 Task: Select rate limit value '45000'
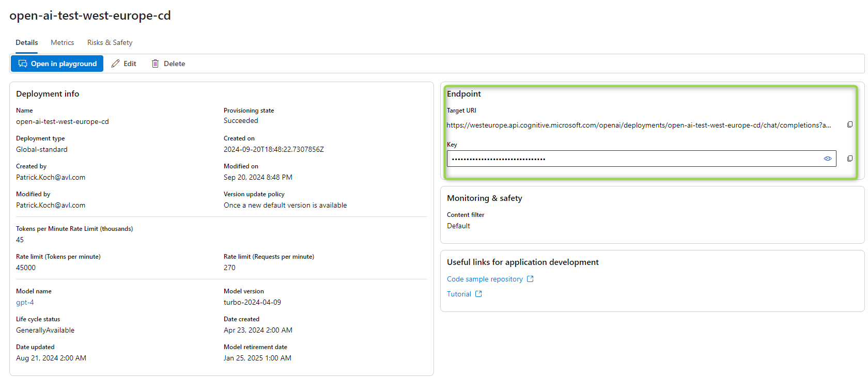click(x=26, y=268)
